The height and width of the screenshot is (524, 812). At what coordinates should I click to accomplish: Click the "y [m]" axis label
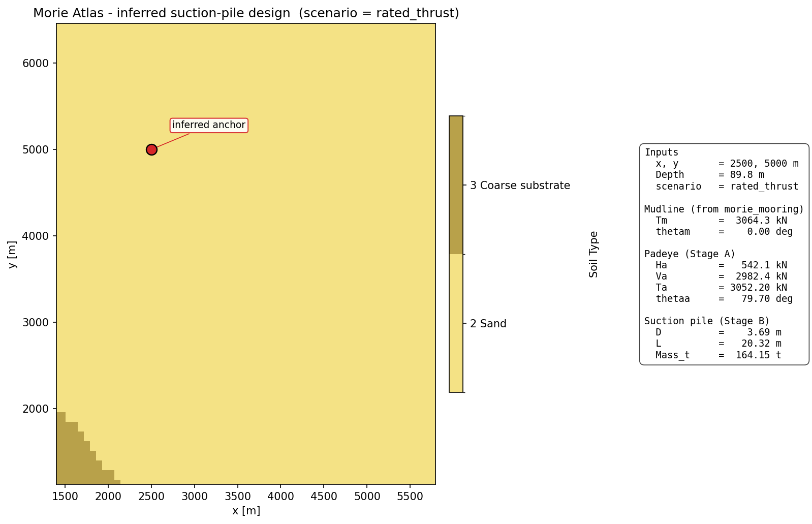coord(12,254)
